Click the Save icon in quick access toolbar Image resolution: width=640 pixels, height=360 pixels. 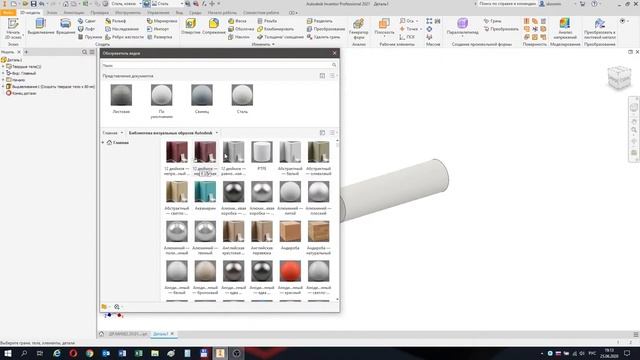pos(33,4)
